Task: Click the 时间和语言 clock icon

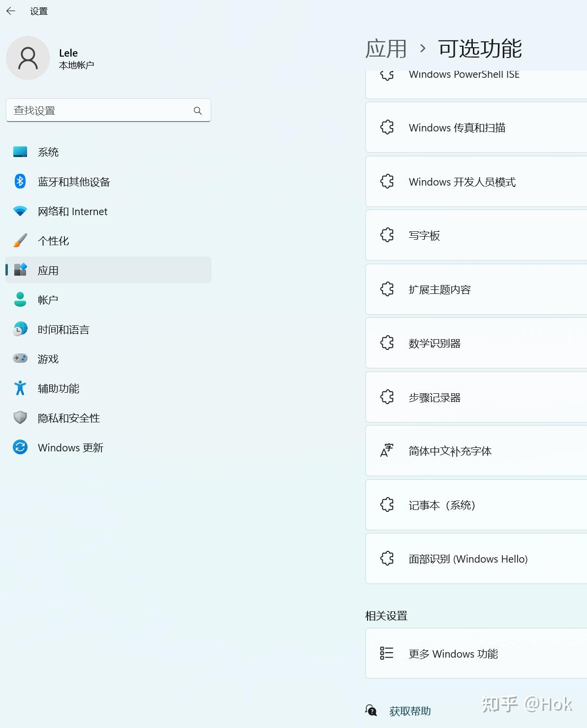Action: [x=20, y=329]
